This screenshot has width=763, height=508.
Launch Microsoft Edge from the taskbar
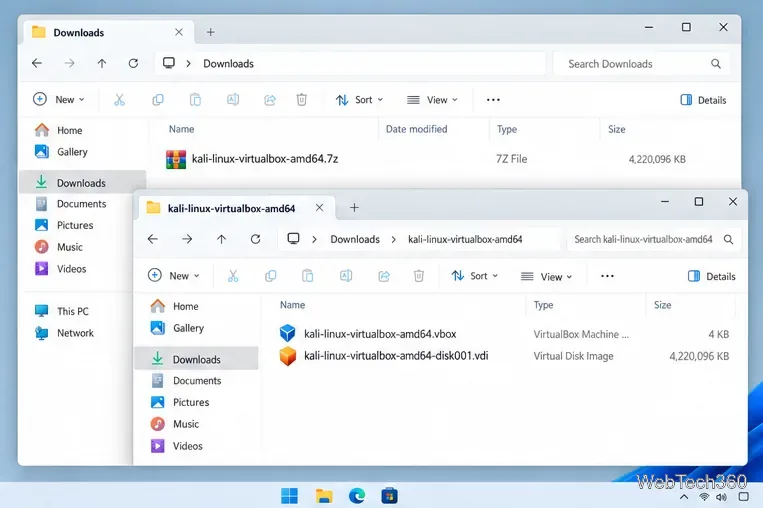click(357, 496)
